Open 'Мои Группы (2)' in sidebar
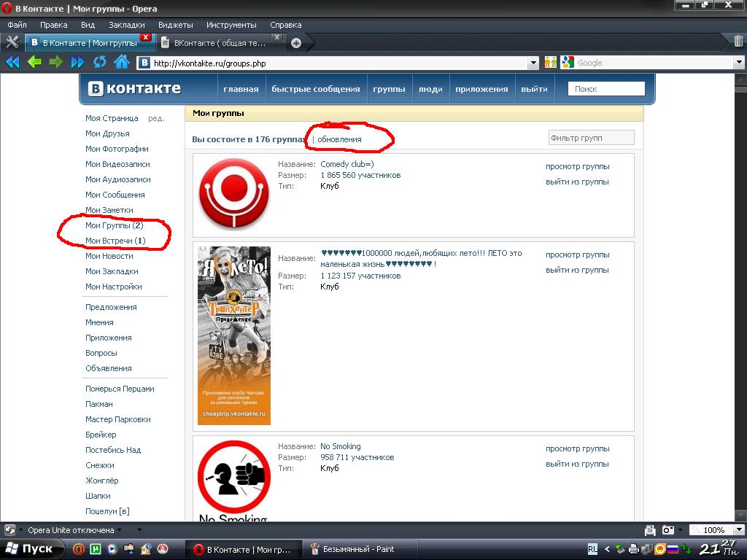Viewport: 747px width, 560px height. pos(115,225)
